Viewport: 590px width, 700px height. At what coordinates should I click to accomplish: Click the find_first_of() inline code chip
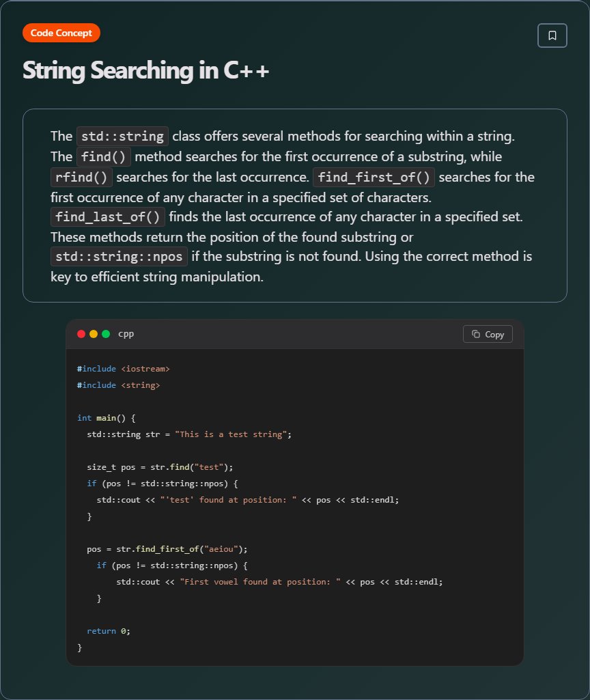pos(374,178)
